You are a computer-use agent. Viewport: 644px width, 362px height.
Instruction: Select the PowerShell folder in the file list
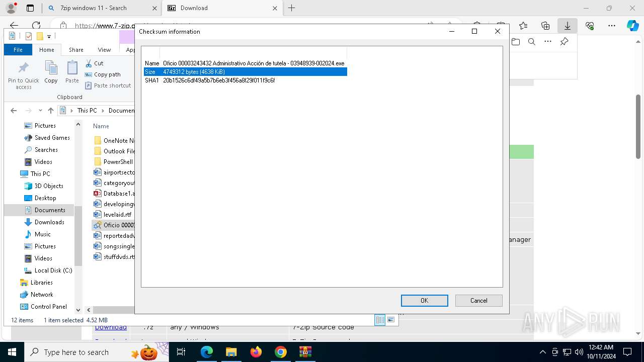[x=114, y=162]
